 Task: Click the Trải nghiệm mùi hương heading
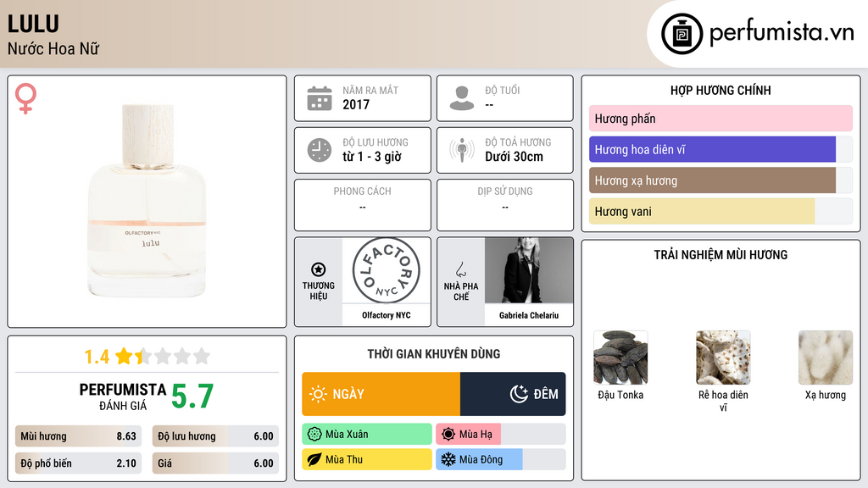[721, 255]
